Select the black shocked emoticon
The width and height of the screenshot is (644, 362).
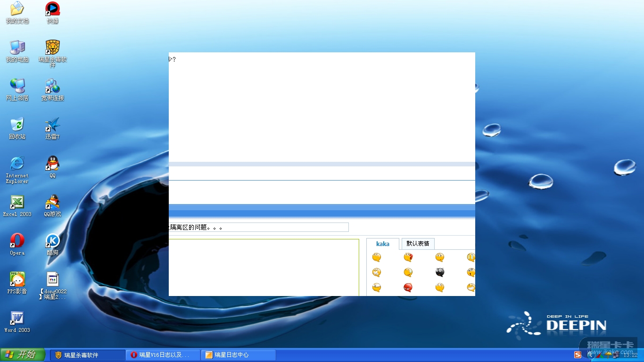tap(440, 272)
